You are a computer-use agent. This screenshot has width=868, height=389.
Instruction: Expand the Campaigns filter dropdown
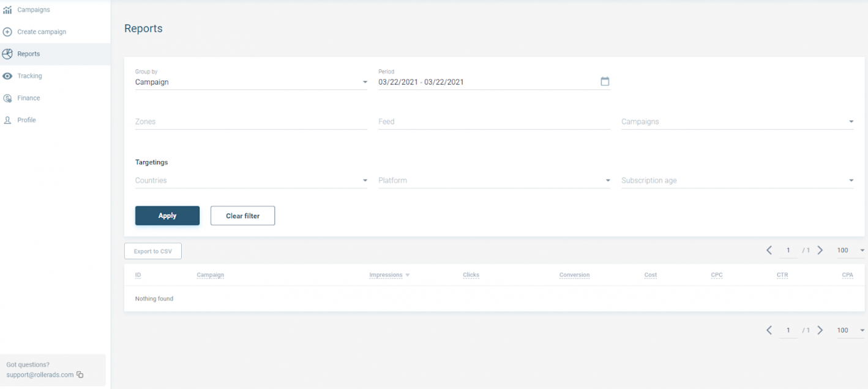point(738,121)
